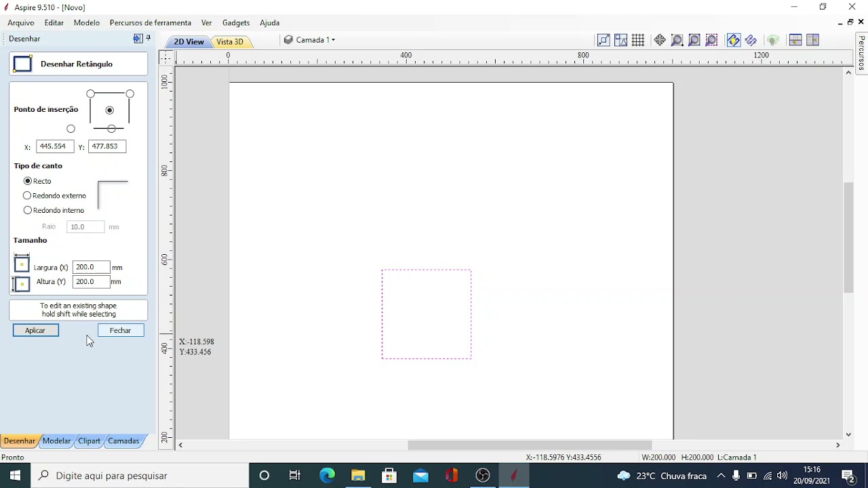Screen dimensions: 868x488
Task: Toggle the Desenhar panel auto-hide icon
Action: [x=138, y=39]
